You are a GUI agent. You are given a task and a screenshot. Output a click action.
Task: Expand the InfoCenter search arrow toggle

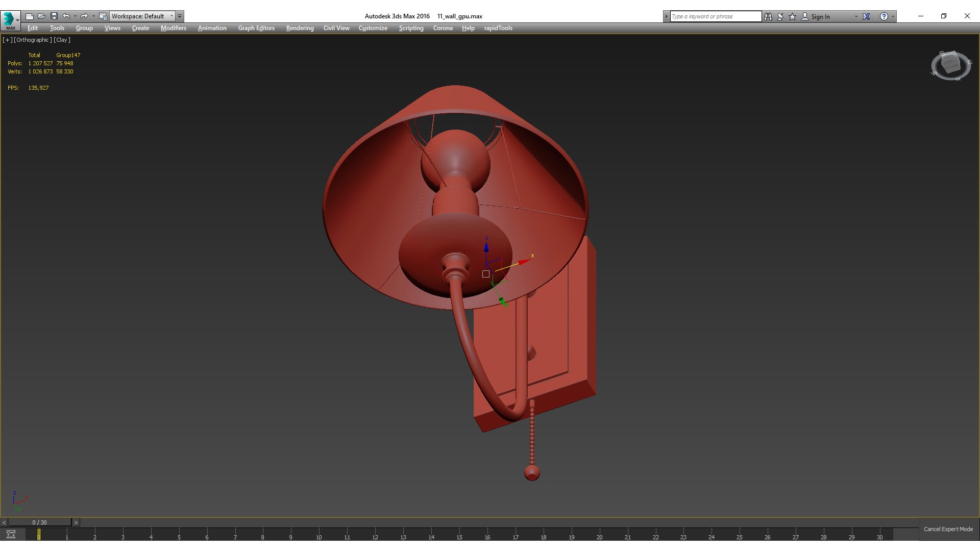pyautogui.click(x=666, y=16)
